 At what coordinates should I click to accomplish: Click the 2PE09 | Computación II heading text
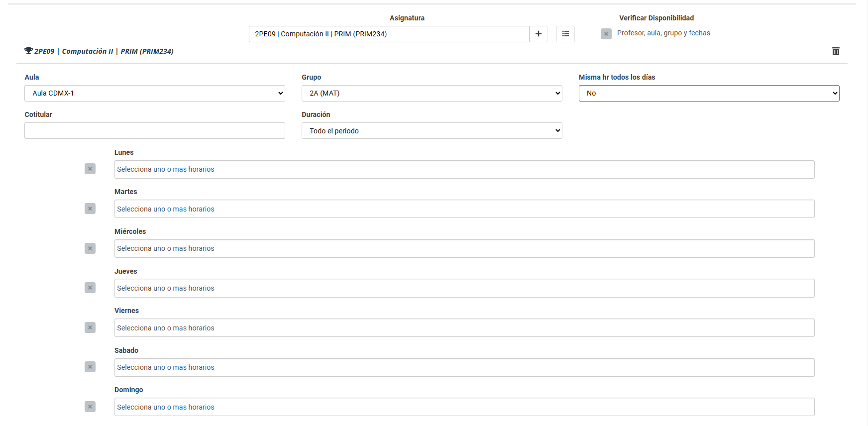click(x=104, y=51)
